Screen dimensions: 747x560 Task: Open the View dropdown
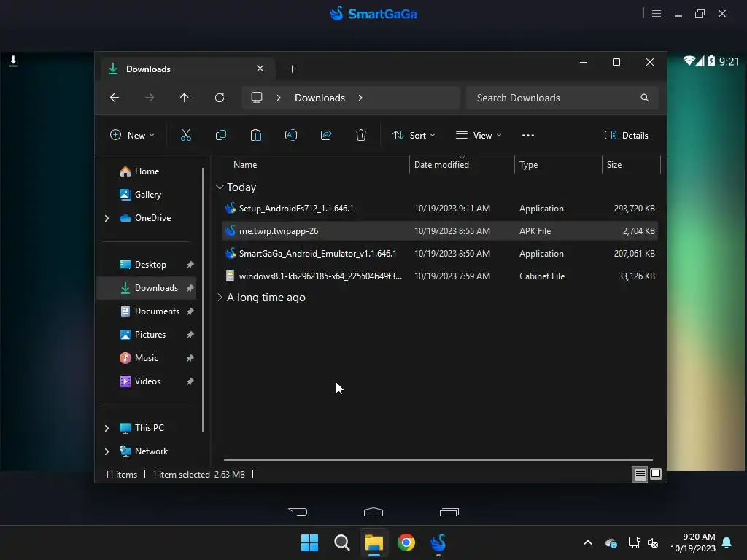pos(479,135)
